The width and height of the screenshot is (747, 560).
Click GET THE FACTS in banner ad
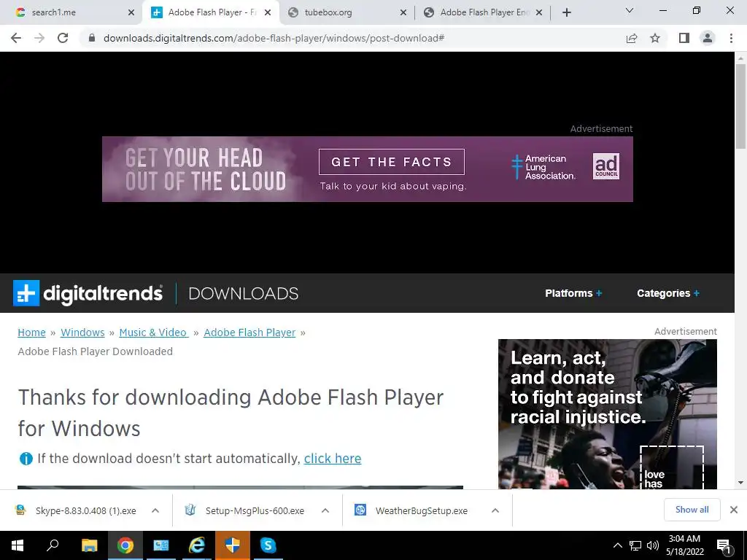392,162
